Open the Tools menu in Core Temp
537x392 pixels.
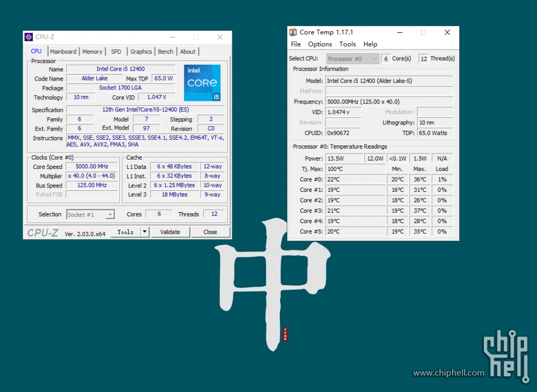347,44
